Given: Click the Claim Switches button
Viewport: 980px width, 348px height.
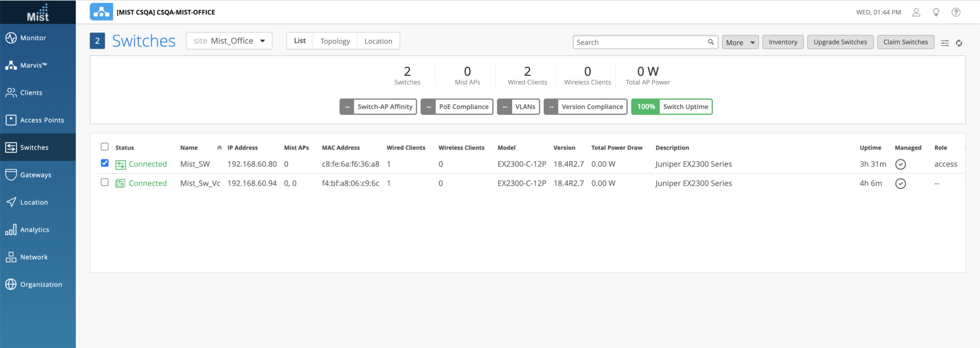Looking at the screenshot, I should tap(905, 42).
